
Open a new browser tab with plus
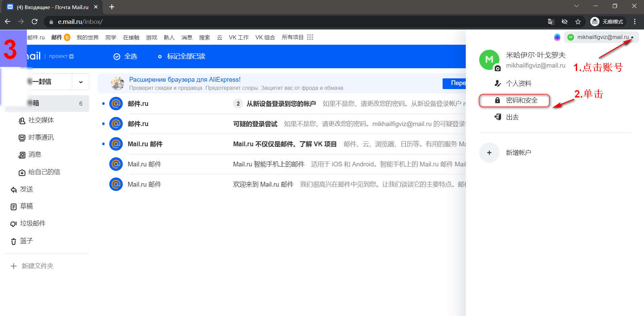pyautogui.click(x=112, y=7)
